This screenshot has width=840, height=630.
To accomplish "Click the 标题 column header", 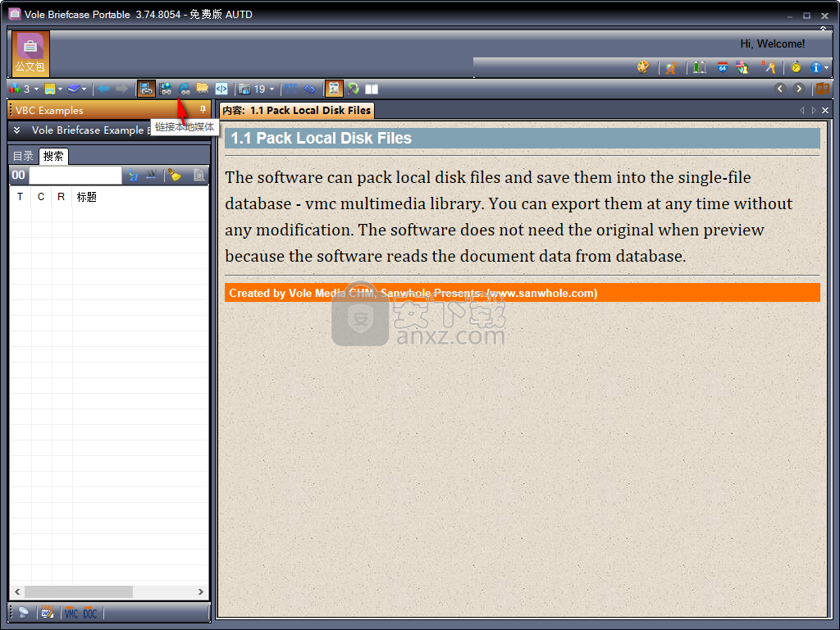I will pyautogui.click(x=86, y=197).
